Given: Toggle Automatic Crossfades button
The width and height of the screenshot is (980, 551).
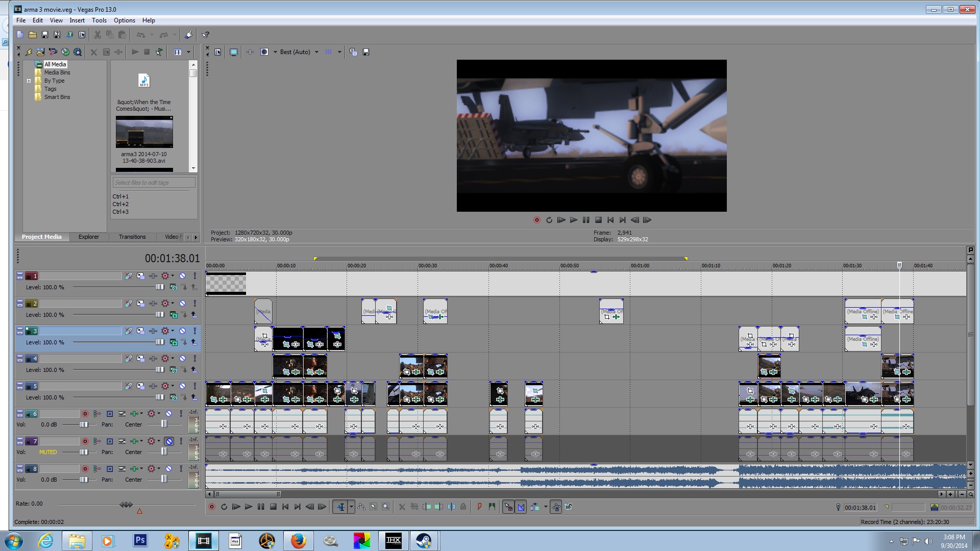Looking at the screenshot, I should (521, 507).
